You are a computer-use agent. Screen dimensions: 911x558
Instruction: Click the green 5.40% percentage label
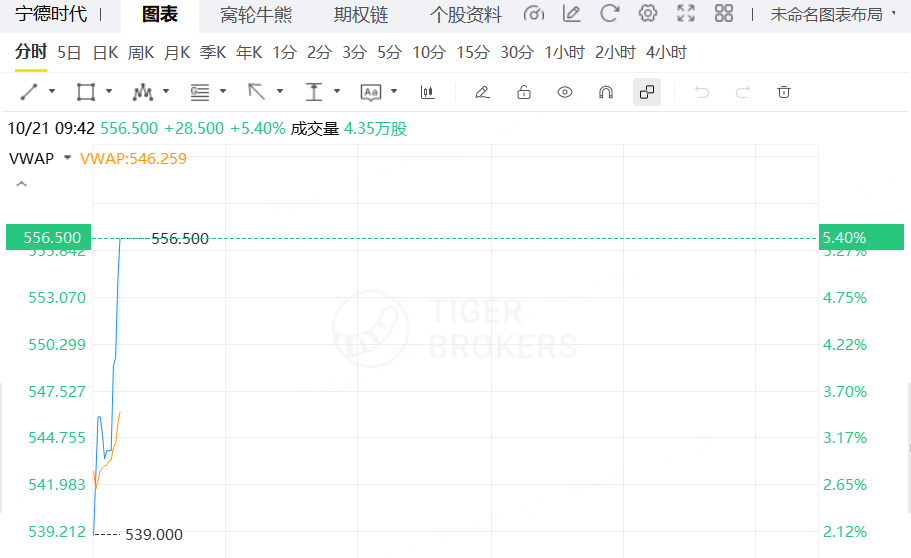861,237
